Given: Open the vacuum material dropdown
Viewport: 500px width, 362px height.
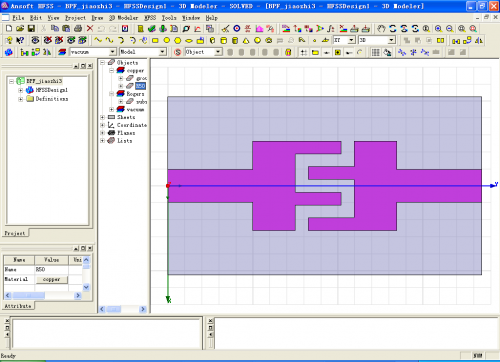Looking at the screenshot, I should (113, 52).
